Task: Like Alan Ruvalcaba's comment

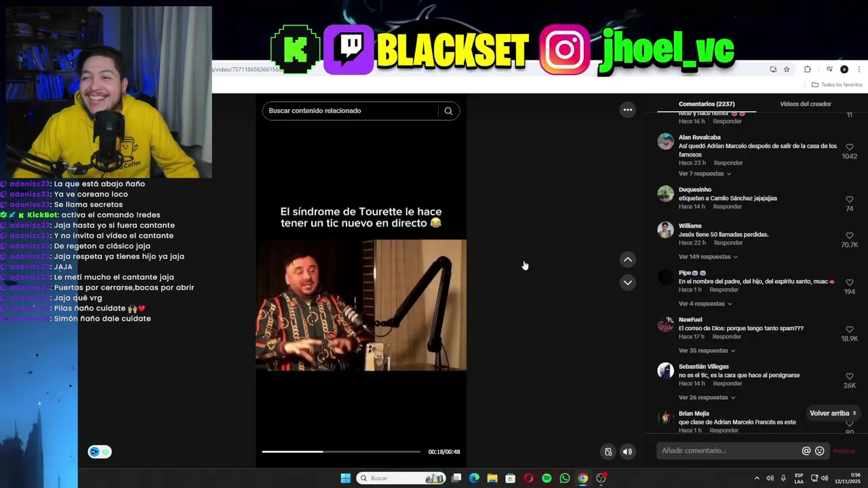Action: pyautogui.click(x=850, y=147)
